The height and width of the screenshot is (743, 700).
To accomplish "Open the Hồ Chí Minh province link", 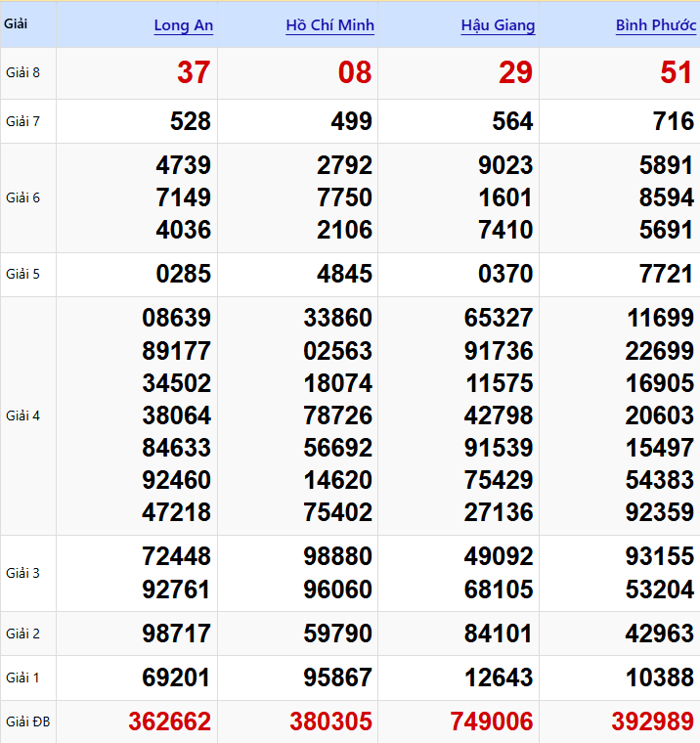I will point(329,25).
